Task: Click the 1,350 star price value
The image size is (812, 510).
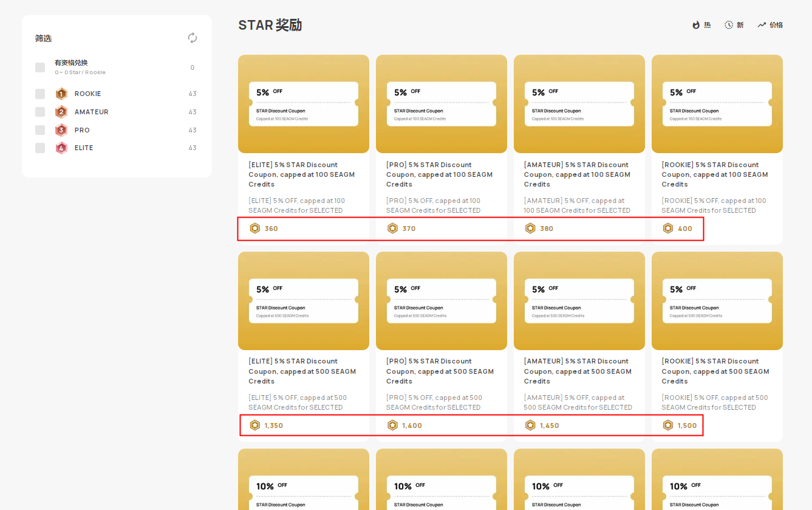Action: 274,426
